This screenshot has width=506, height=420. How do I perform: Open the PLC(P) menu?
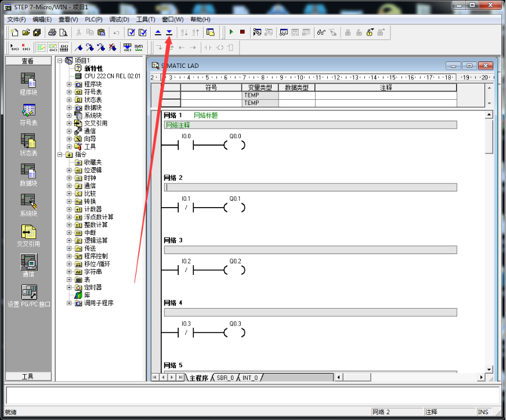coord(93,19)
